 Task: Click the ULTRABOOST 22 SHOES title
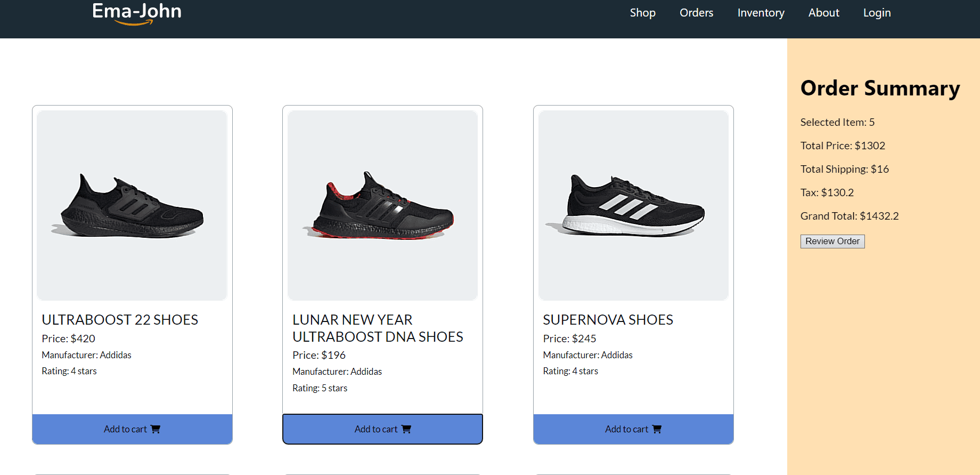click(120, 320)
